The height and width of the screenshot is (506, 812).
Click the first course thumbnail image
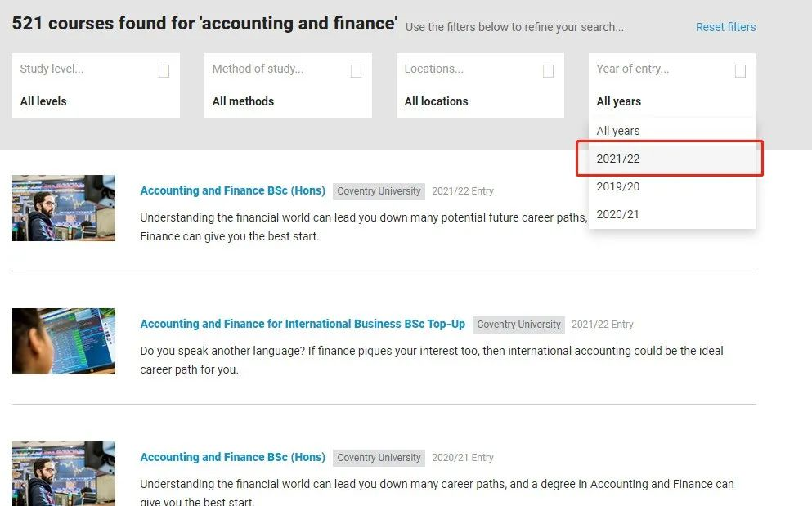pyautogui.click(x=64, y=208)
